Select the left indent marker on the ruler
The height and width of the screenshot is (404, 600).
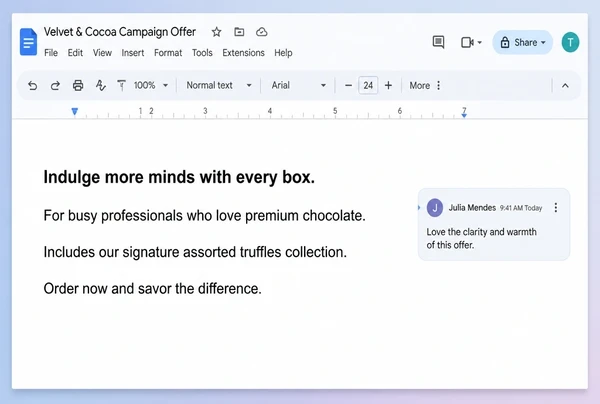(x=75, y=111)
